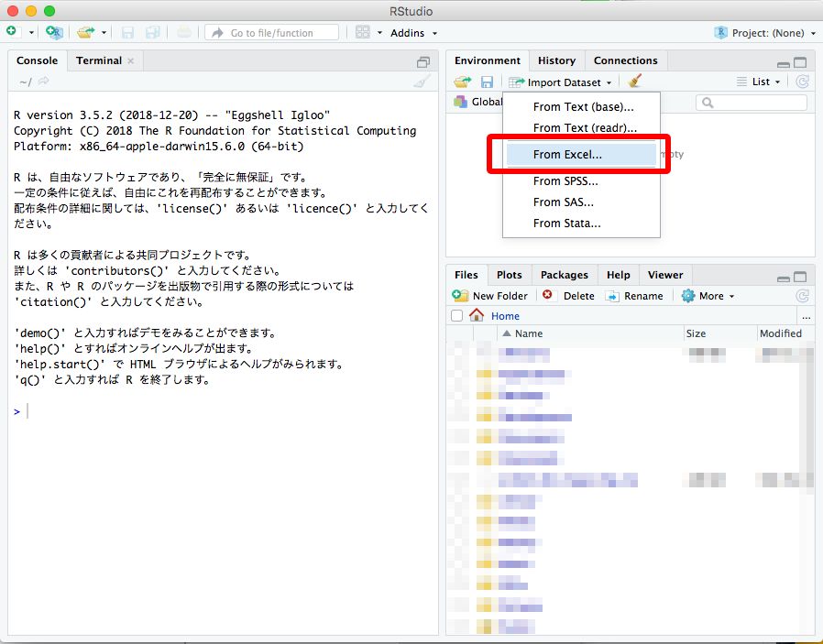Click the New File icon

coord(13,32)
